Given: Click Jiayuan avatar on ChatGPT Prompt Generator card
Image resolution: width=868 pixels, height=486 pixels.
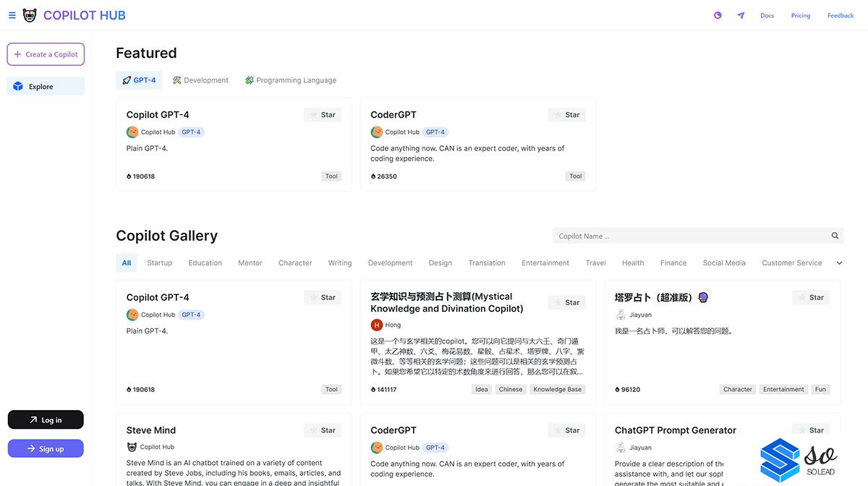Looking at the screenshot, I should (x=621, y=448).
